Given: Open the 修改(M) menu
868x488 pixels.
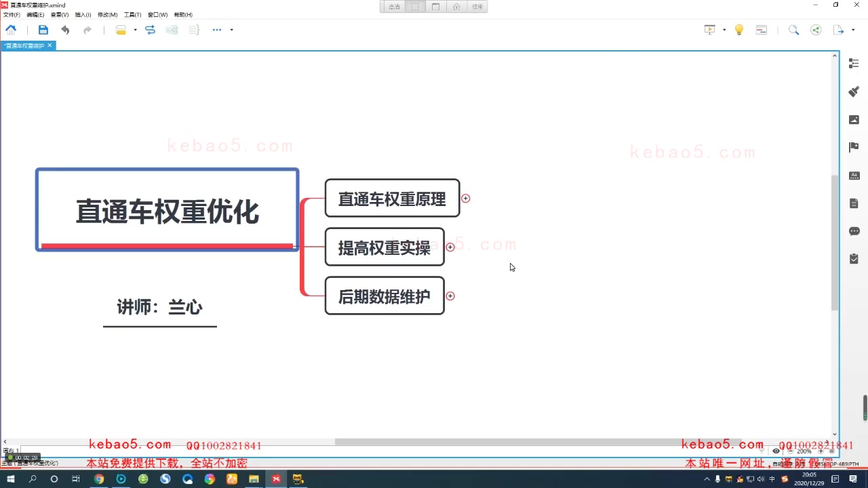Looking at the screenshot, I should pyautogui.click(x=107, y=14).
